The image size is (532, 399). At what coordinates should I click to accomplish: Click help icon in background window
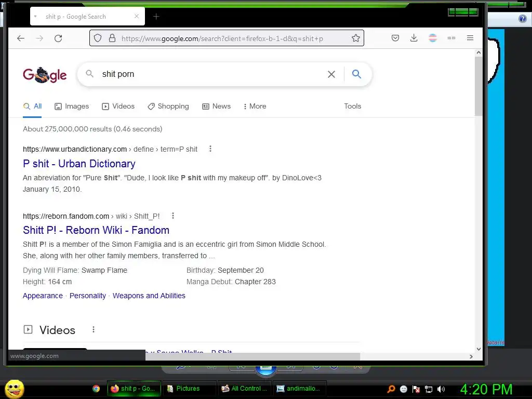[523, 18]
